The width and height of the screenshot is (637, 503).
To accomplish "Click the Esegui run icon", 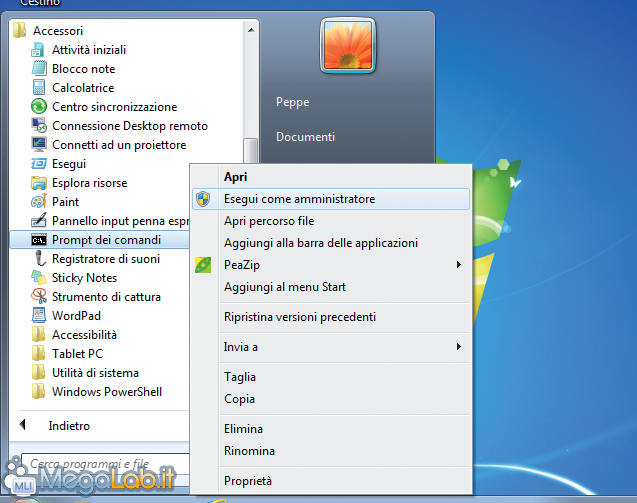I will 39,164.
